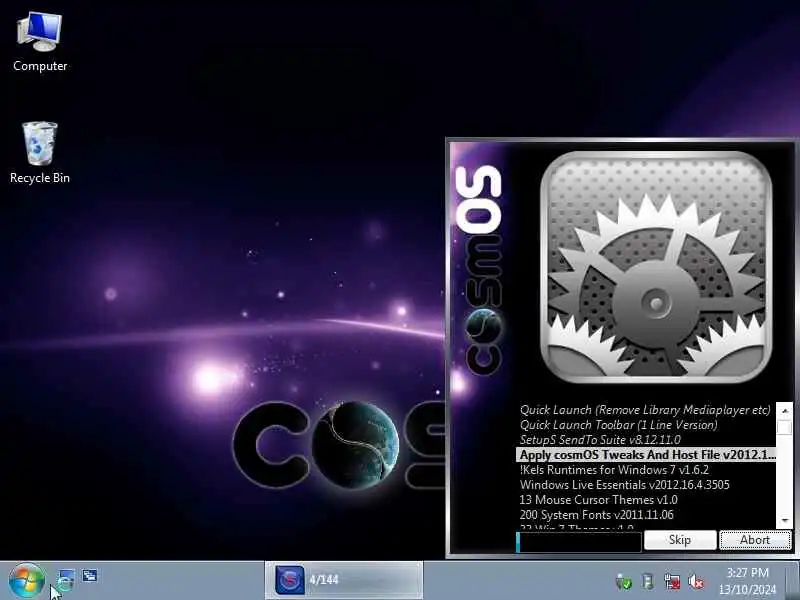This screenshot has height=600, width=800.
Task: Select the 4/144 installer taskbar button
Action: (x=343, y=580)
